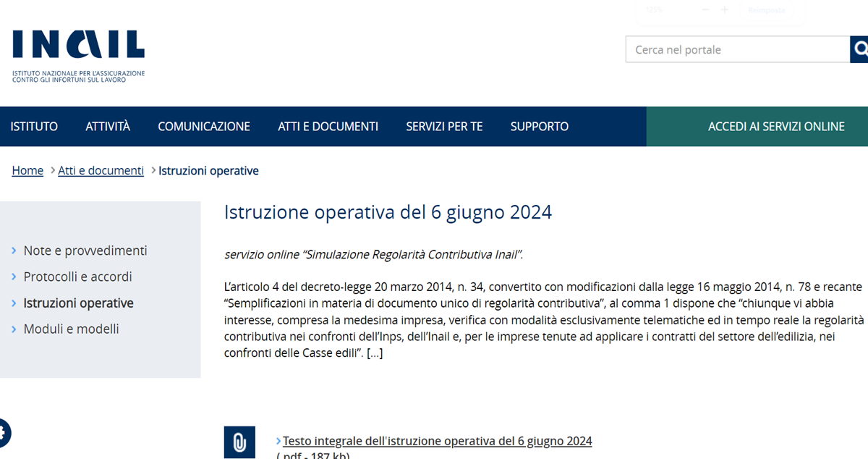Select 'Note e provvedimenti' in sidebar
Screen dimensions: 868x459
coord(85,250)
